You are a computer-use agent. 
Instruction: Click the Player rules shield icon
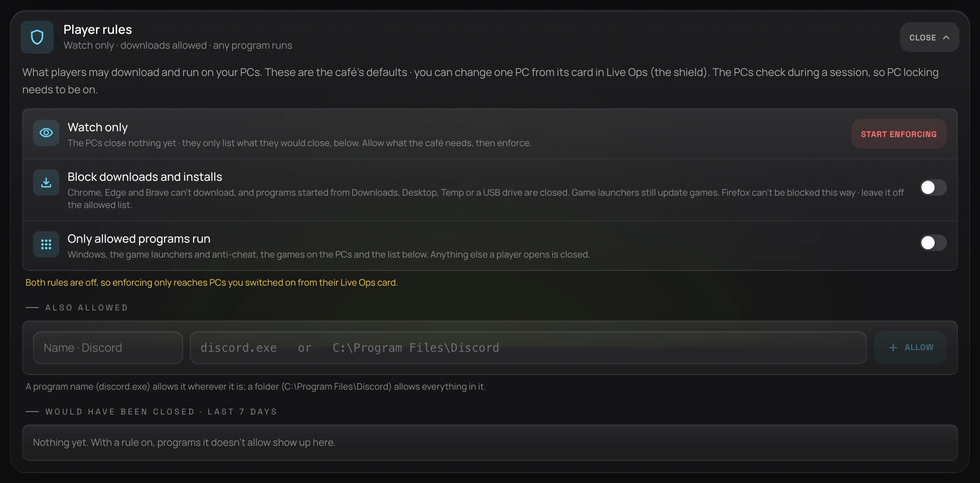coord(37,37)
